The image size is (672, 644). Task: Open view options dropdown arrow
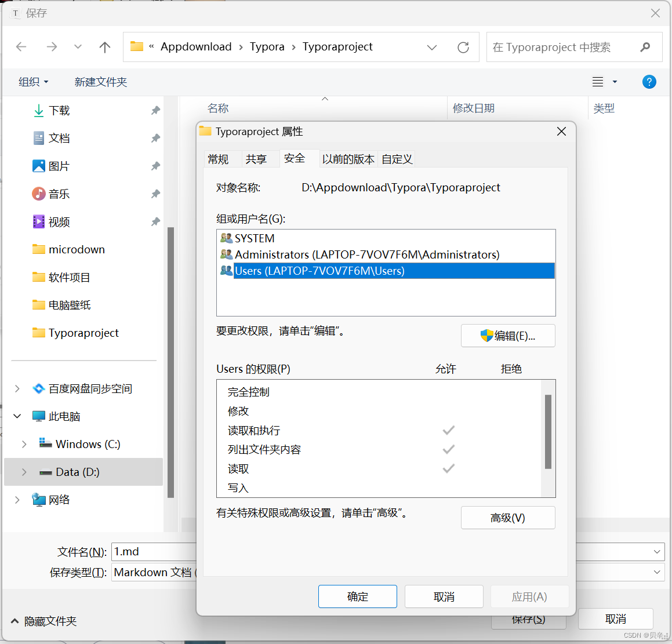[x=615, y=81]
